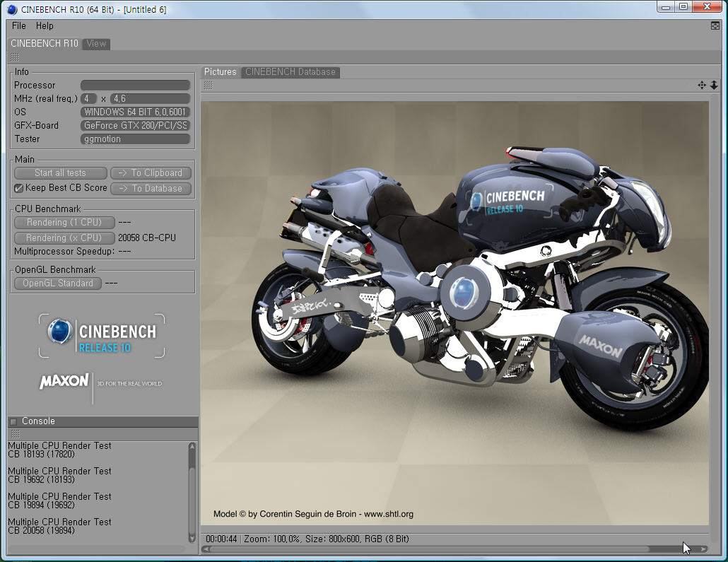Toggle Keep Best CB Score checkbox
The width and height of the screenshot is (728, 562).
point(18,188)
